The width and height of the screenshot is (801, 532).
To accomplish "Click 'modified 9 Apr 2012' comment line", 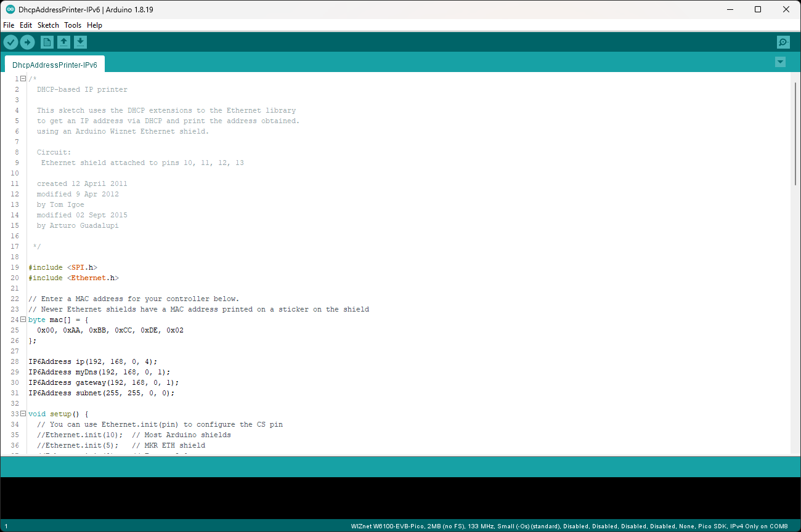I will (x=78, y=194).
